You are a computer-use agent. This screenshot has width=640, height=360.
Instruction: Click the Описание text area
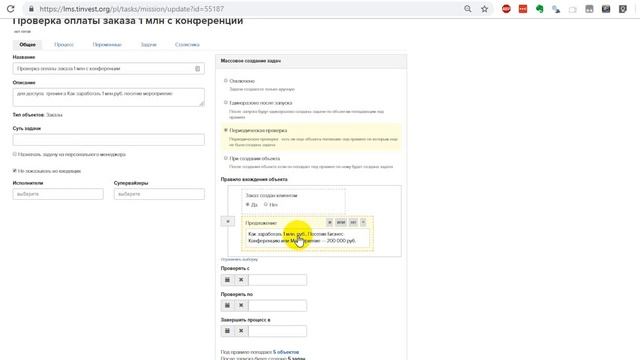pyautogui.click(x=109, y=97)
